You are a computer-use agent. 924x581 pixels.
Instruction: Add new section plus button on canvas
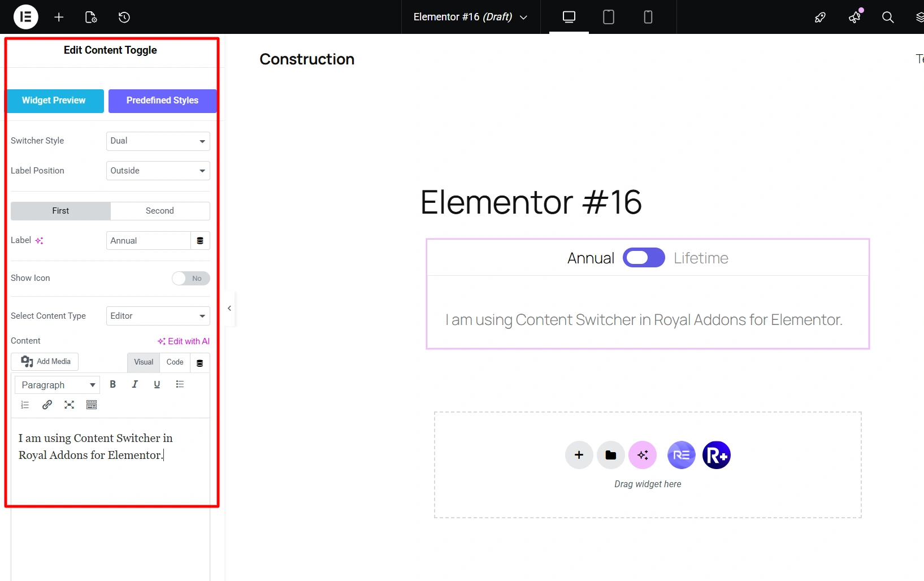(x=579, y=455)
